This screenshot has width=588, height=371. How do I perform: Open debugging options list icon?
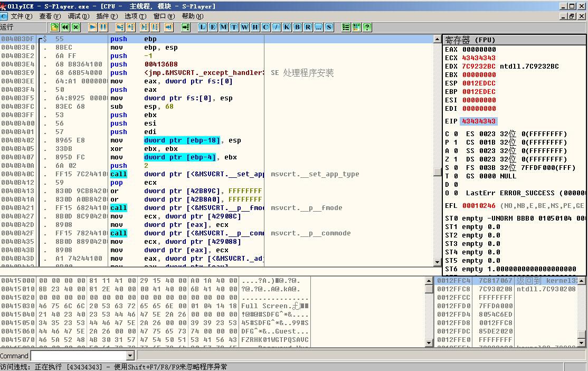tap(346, 27)
